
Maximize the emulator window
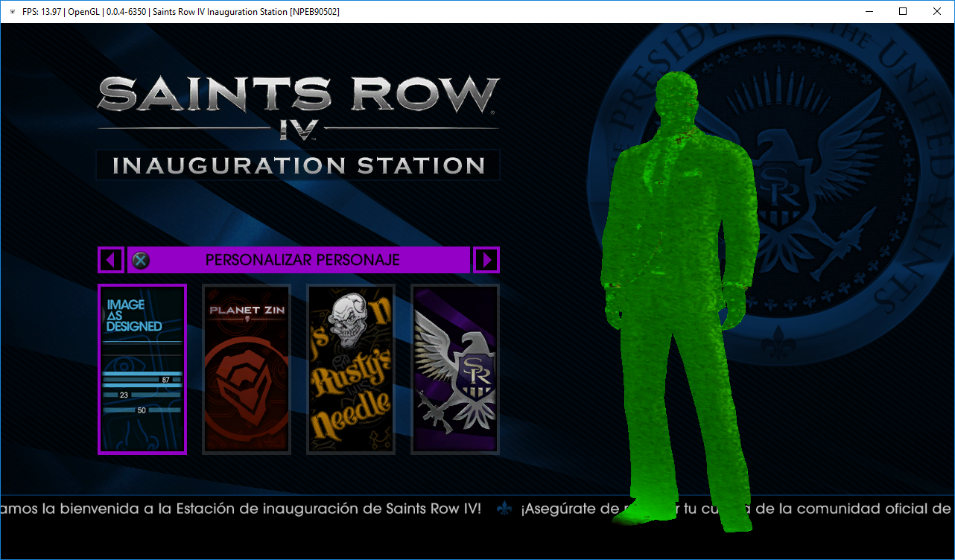pos(903,11)
